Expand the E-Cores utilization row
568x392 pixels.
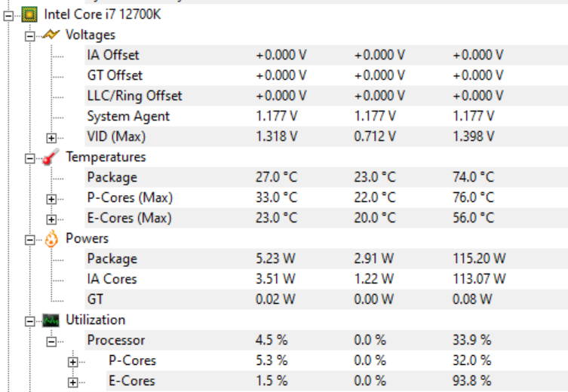pyautogui.click(x=72, y=382)
